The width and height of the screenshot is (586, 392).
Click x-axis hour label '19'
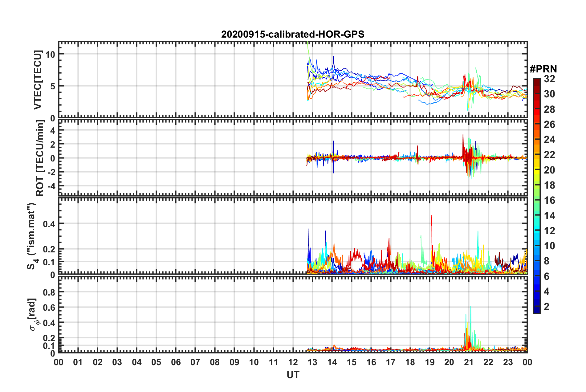(430, 362)
